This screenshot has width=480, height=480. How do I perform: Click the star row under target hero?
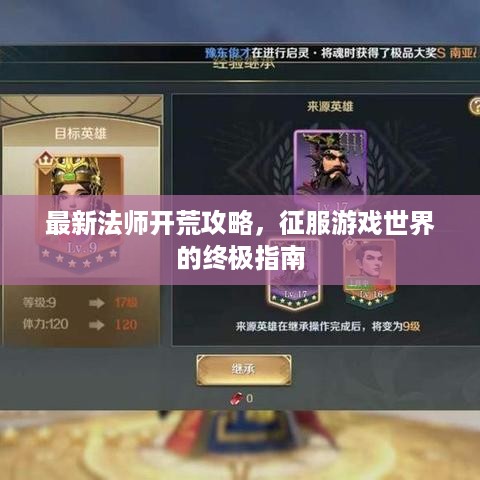pyautogui.click(x=79, y=258)
